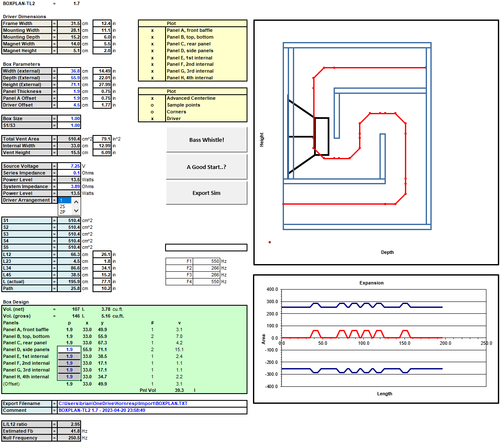
Task: Click the L (actual) cm value
Action: click(x=69, y=282)
